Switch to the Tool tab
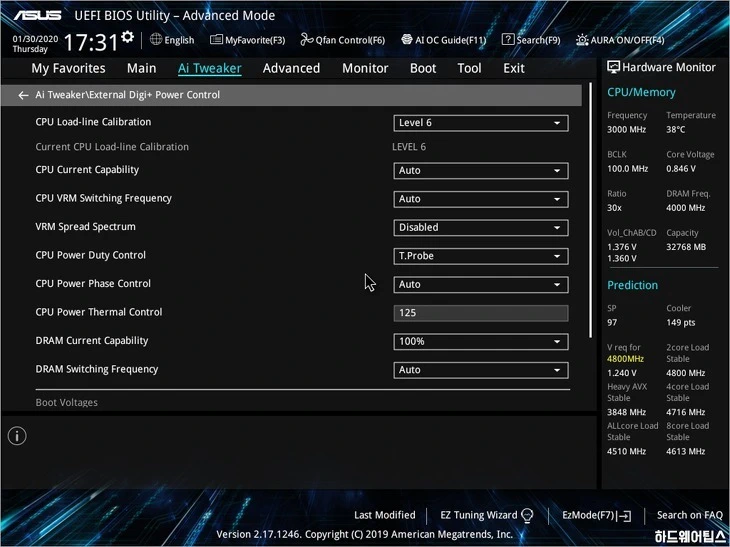Image resolution: width=730 pixels, height=547 pixels. (469, 68)
